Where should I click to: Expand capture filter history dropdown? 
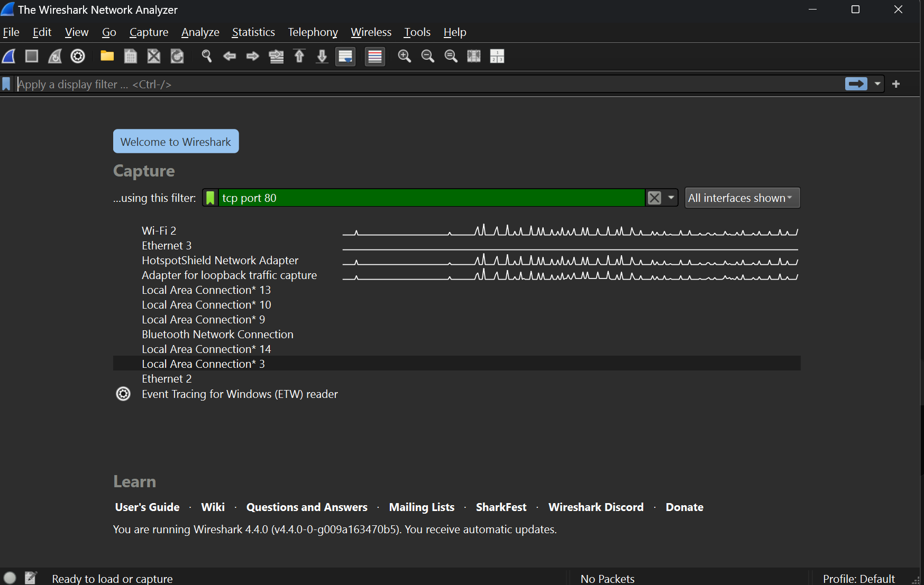tap(671, 198)
